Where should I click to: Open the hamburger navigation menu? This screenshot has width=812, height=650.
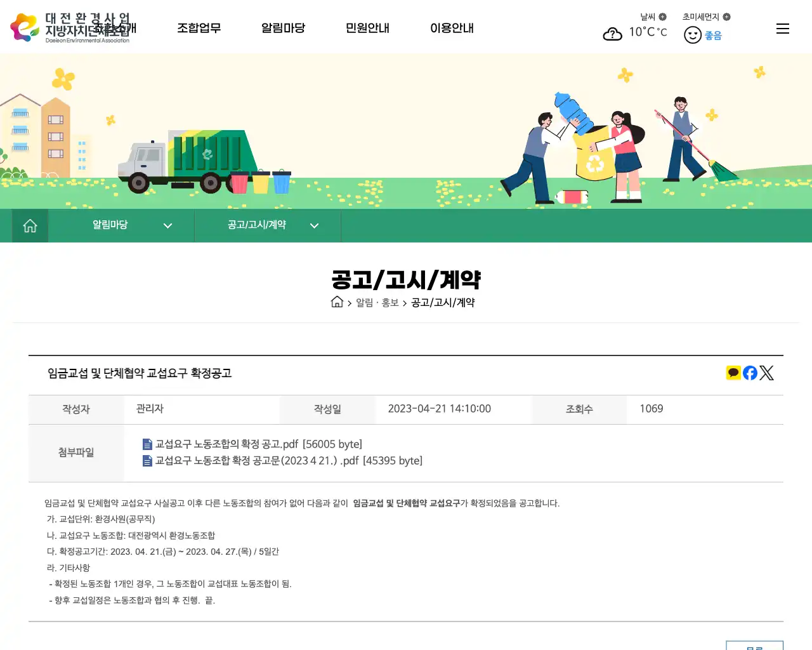(782, 28)
